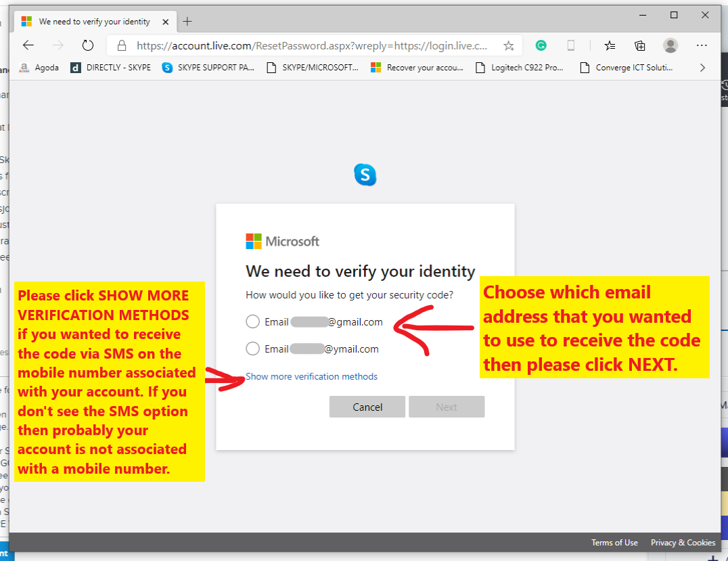
Task: Open the Logitech C922 Pro... bookmark
Action: click(x=520, y=68)
